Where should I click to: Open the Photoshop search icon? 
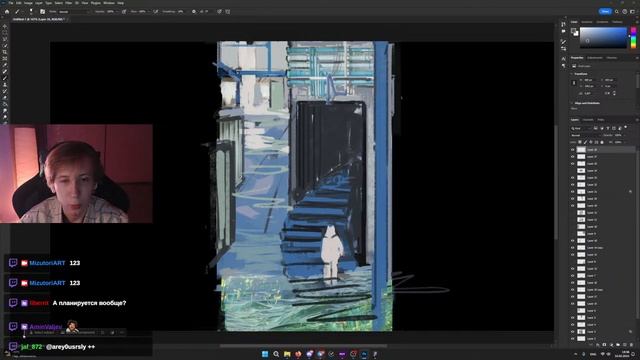coord(616,11)
